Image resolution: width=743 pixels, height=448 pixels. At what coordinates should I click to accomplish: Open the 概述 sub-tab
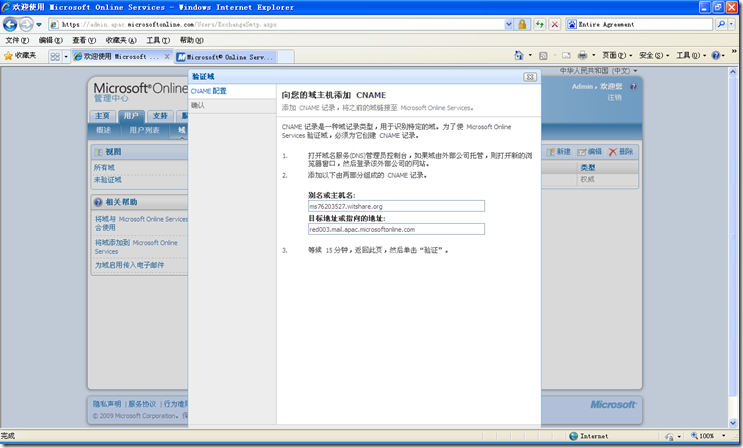103,130
